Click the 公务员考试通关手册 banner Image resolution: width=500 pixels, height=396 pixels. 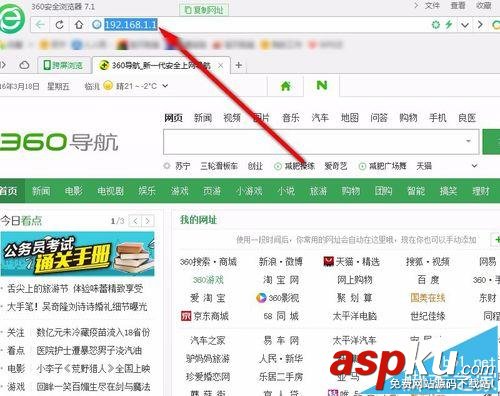(78, 254)
